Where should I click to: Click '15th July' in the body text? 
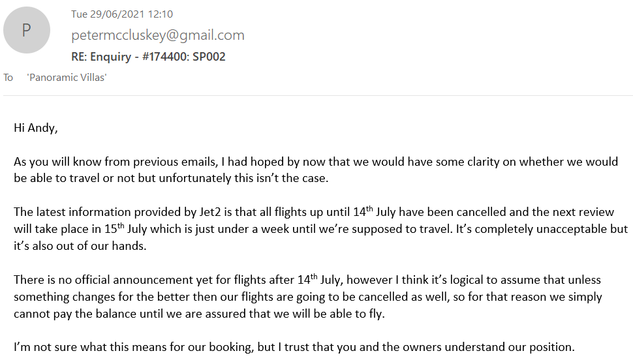pos(125,229)
